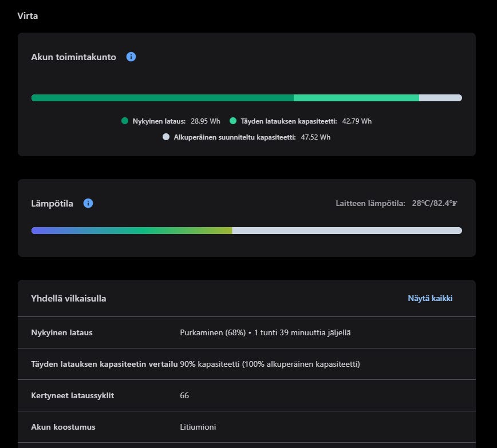The width and height of the screenshot is (497, 448).
Task: Click the light green Täyden latauksen legend dot
Action: [x=233, y=121]
